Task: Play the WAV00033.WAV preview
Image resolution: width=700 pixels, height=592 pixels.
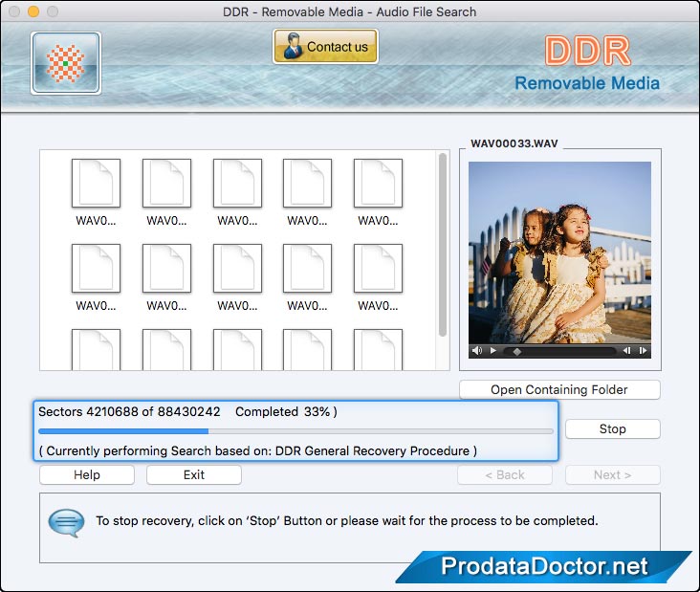Action: (493, 350)
